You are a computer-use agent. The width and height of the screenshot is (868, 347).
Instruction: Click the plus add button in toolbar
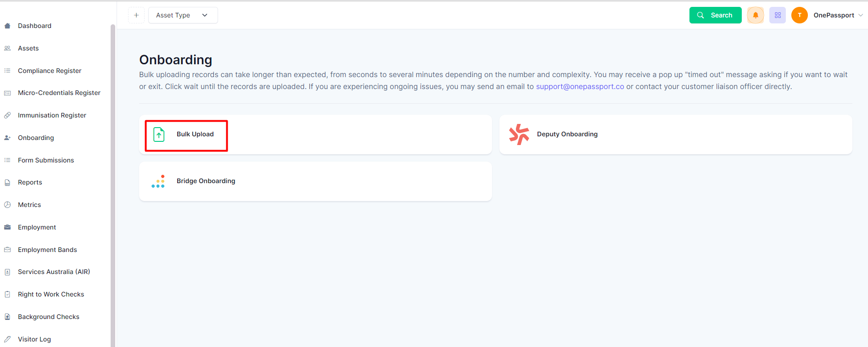(136, 15)
